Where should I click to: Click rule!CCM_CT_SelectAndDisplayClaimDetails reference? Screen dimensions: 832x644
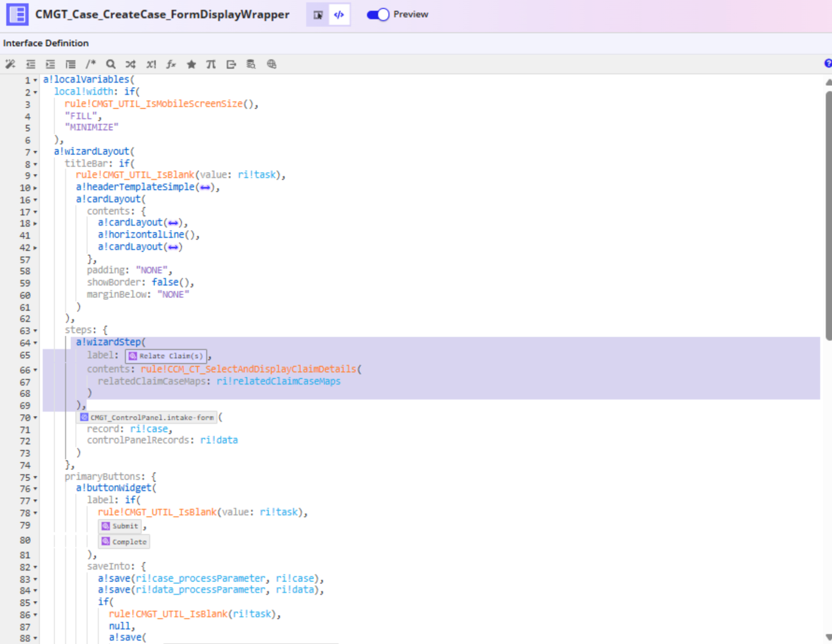tap(248, 369)
